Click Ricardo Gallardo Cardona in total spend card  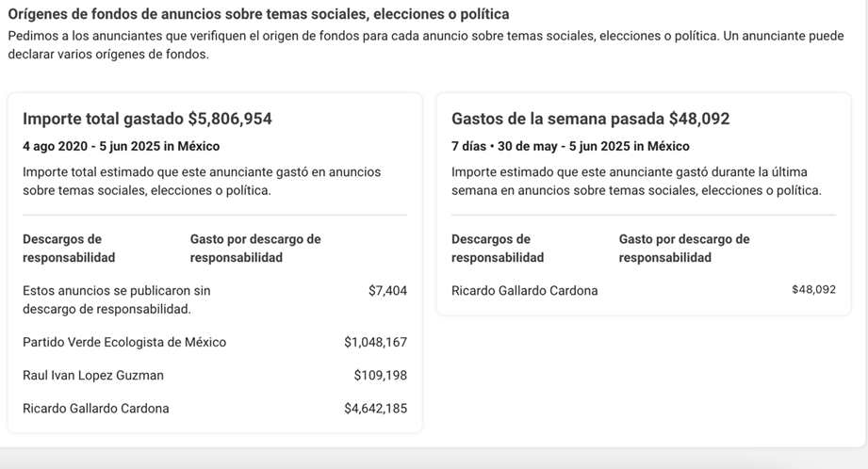tap(96, 409)
